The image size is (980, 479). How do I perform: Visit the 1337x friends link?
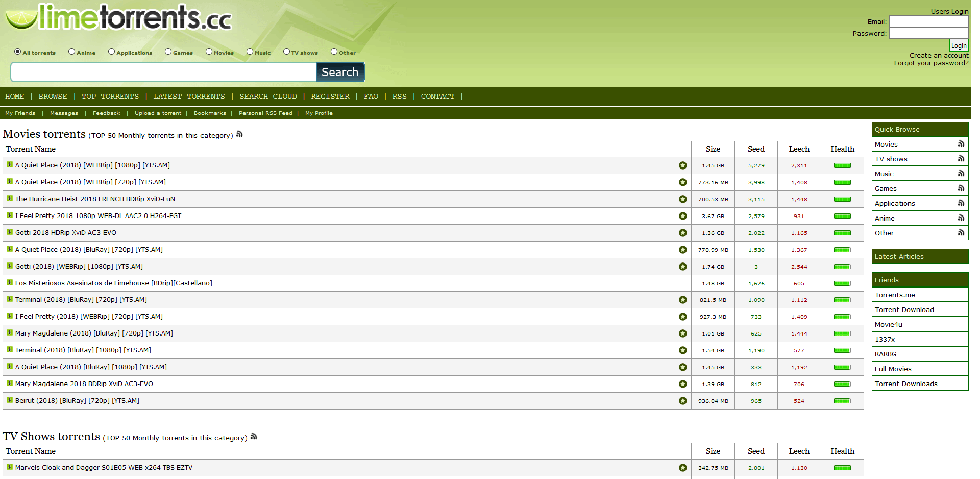[x=886, y=339]
